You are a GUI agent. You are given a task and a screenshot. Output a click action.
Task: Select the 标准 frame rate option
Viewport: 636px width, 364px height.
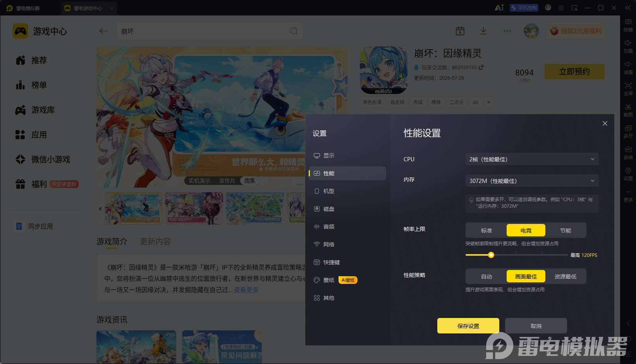[486, 231]
